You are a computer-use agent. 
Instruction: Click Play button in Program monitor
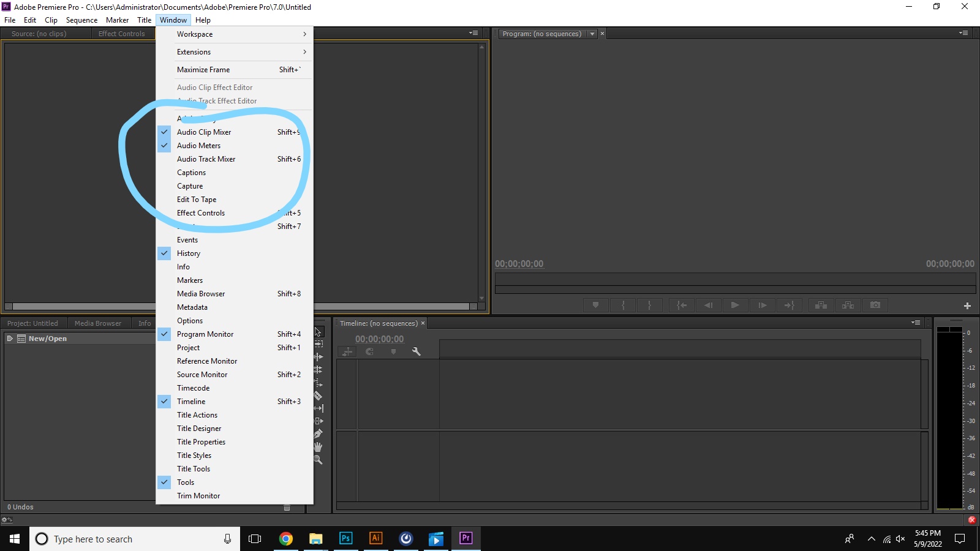click(735, 305)
